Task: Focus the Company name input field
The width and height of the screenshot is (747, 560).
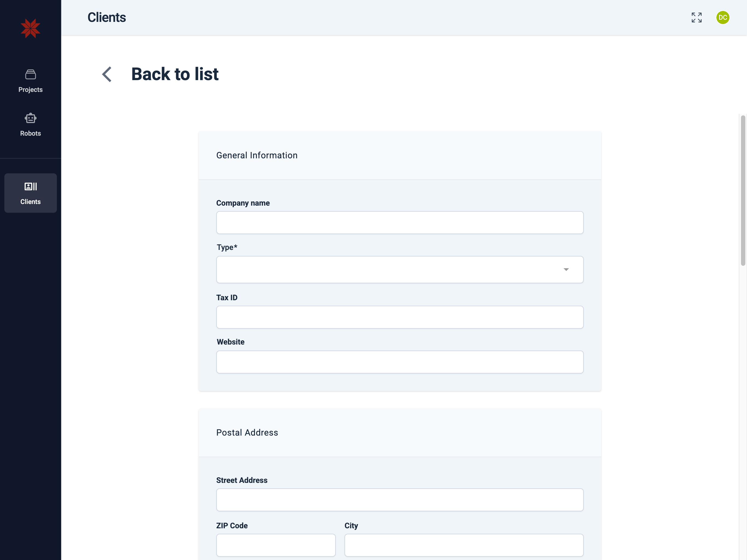Action: [400, 223]
